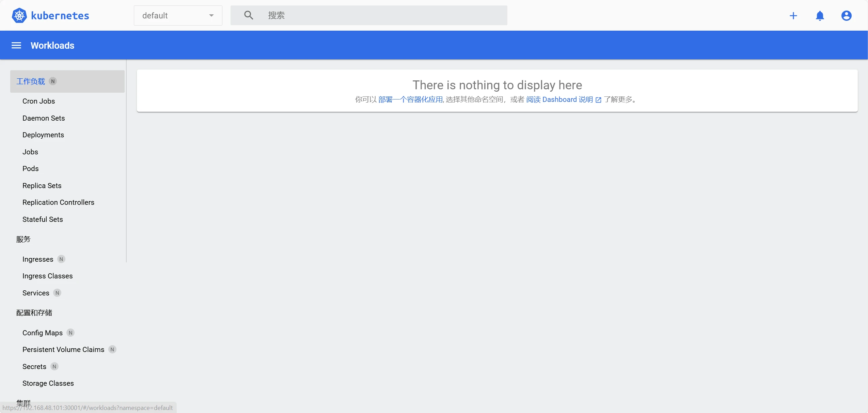The height and width of the screenshot is (413, 868).
Task: Select Secrets in the sidebar
Action: coord(34,367)
